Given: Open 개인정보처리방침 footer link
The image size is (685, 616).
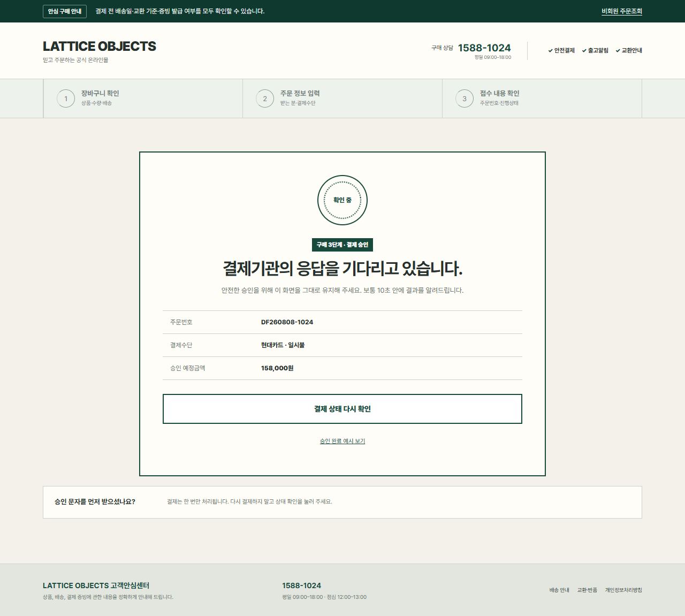Looking at the screenshot, I should 623,590.
